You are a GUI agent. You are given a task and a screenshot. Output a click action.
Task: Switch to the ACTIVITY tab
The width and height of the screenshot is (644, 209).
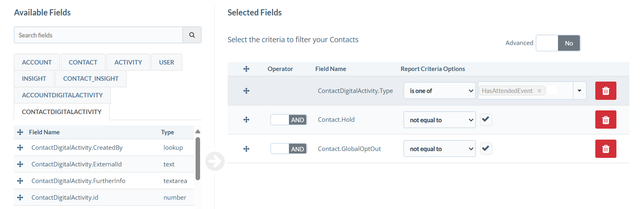(128, 62)
